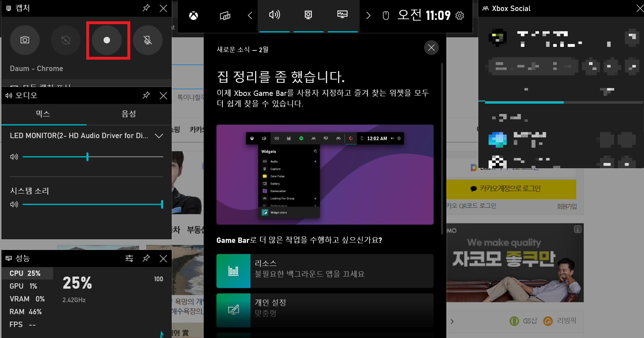Close the 오디오 widget
This screenshot has width=644, height=338.
point(163,96)
